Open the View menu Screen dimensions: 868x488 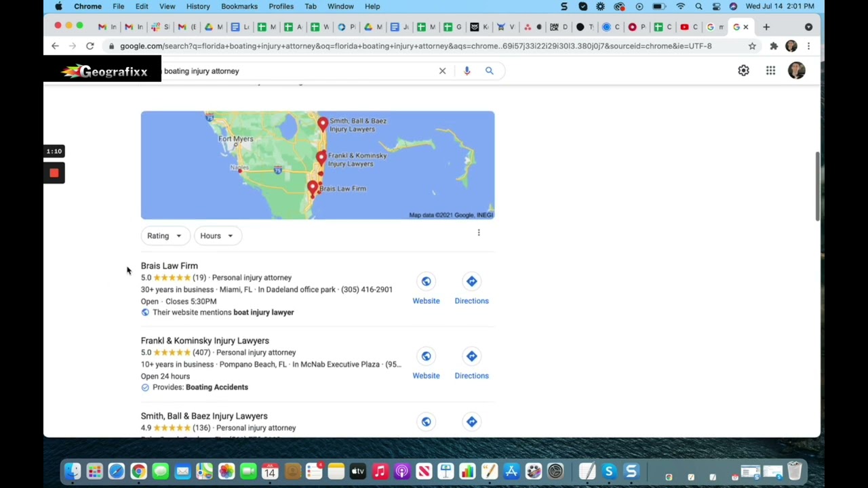[x=167, y=6]
